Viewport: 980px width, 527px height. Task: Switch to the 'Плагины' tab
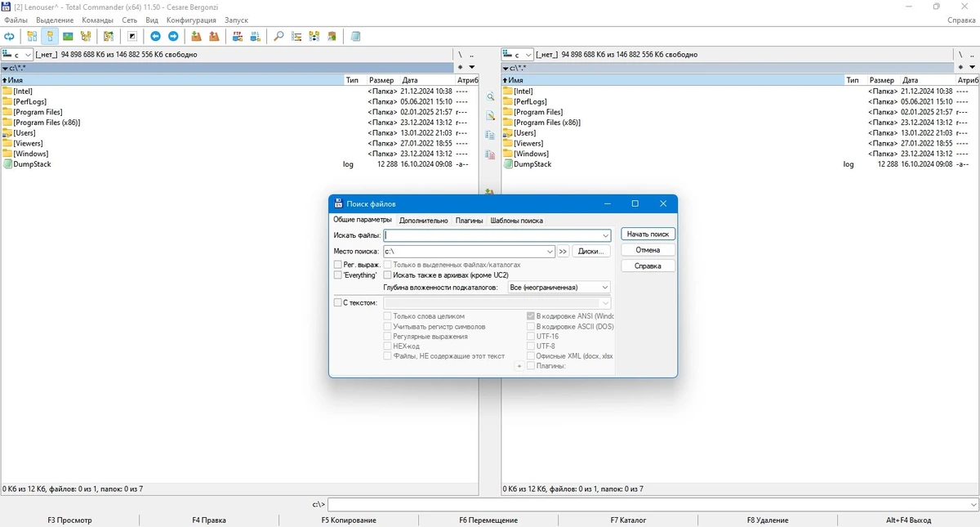point(470,221)
